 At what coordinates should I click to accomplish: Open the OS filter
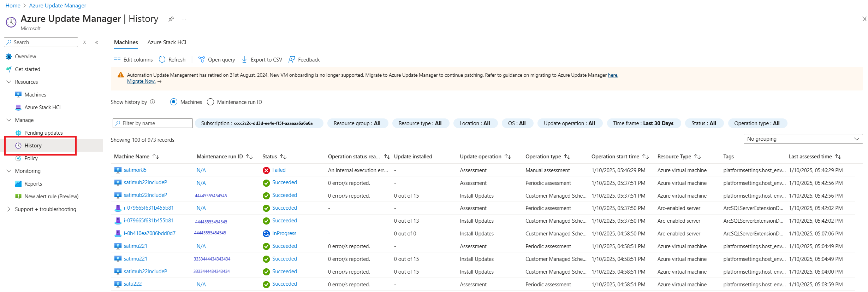pos(517,123)
